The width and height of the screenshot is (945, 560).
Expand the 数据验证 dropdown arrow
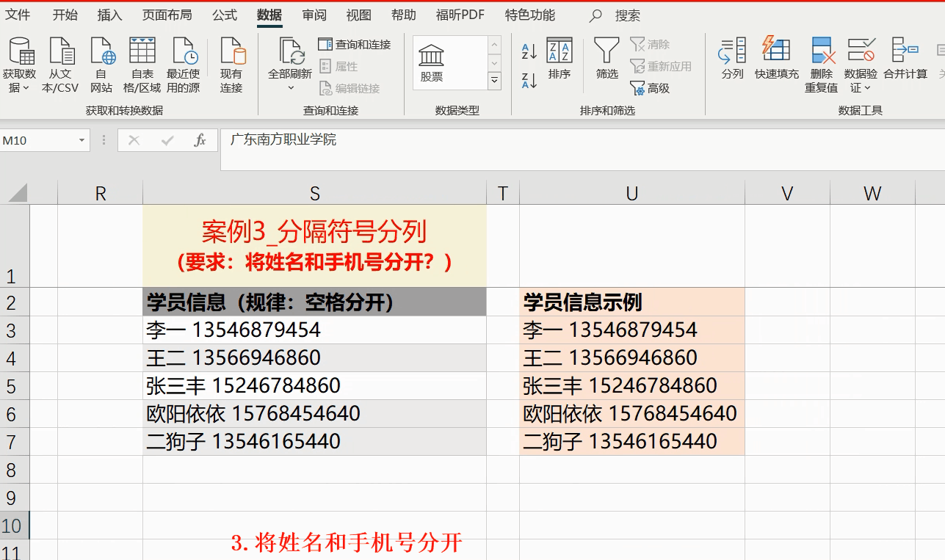click(867, 88)
